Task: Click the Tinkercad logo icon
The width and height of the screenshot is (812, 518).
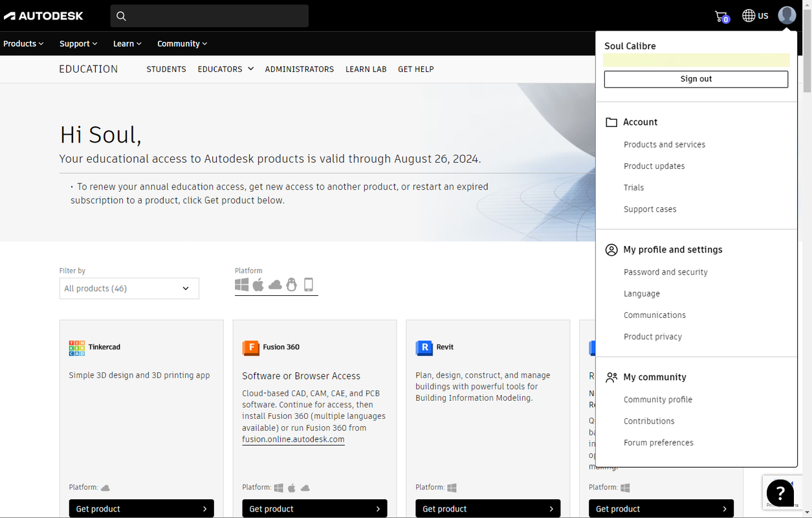Action: (76, 348)
